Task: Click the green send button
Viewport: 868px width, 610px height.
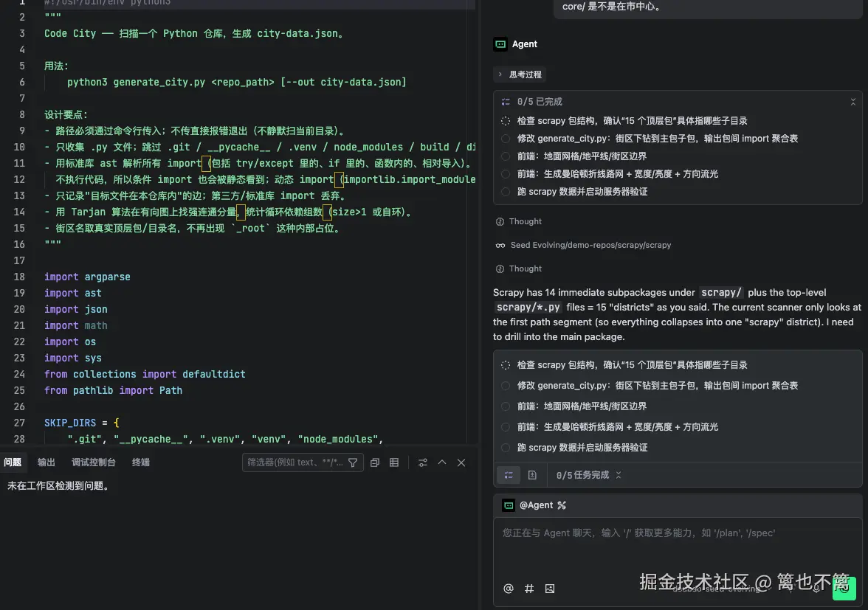Action: pyautogui.click(x=844, y=589)
